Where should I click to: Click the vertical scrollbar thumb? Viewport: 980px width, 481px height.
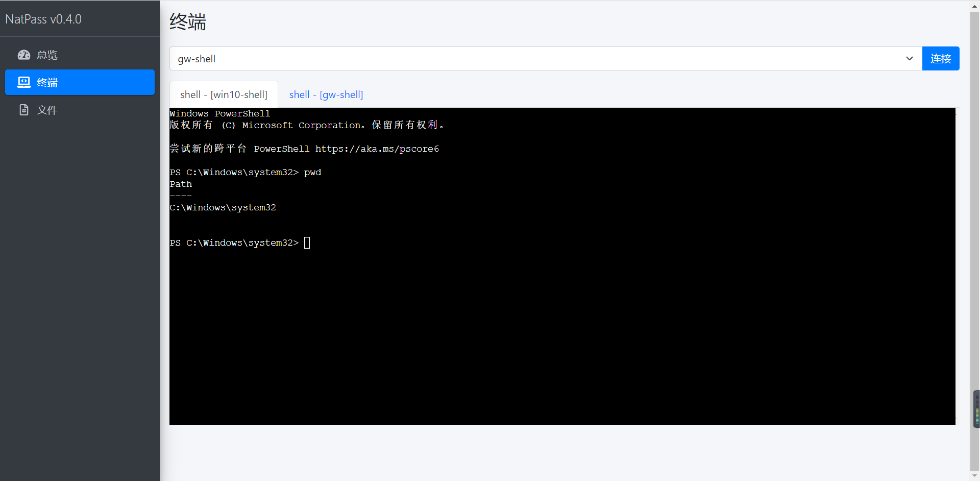point(975,241)
